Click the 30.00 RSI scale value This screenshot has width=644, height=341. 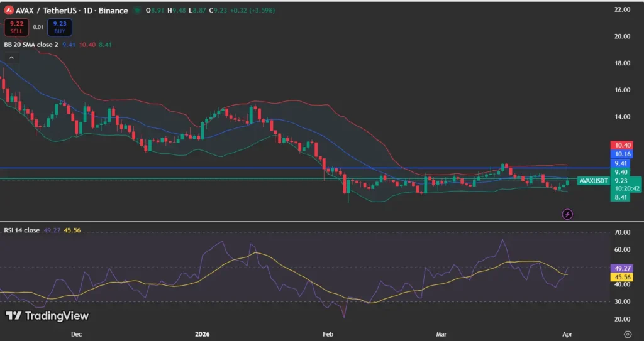[622, 301]
